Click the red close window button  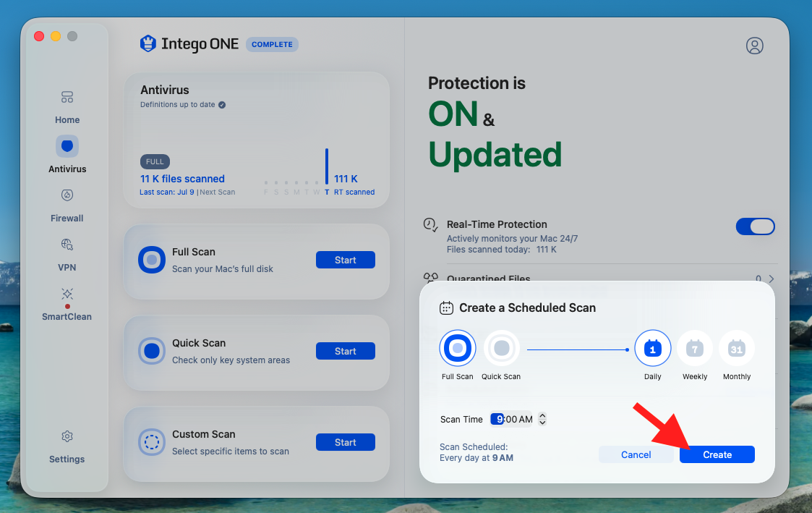coord(39,35)
